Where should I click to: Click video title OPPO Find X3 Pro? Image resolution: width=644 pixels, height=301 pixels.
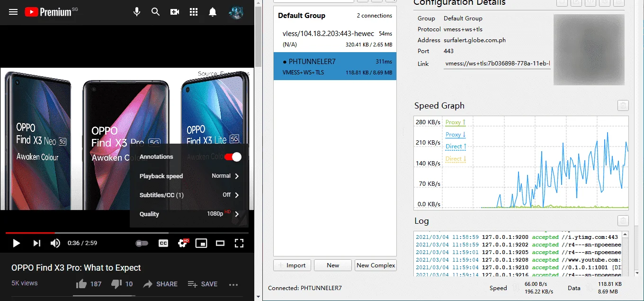tap(76, 267)
